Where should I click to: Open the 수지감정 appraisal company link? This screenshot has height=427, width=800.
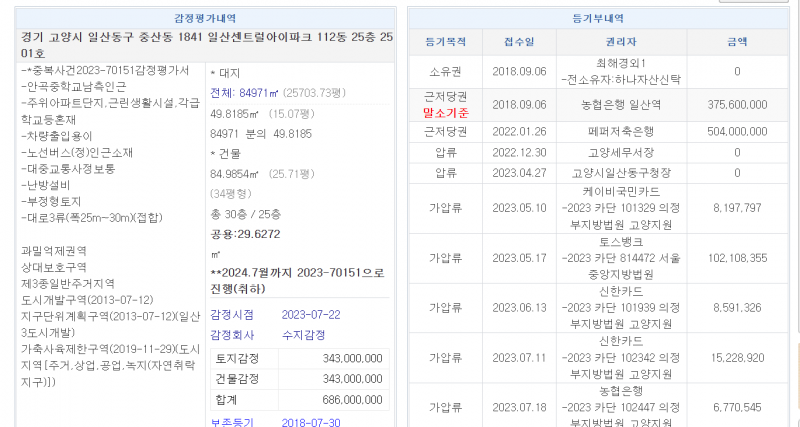coord(305,334)
